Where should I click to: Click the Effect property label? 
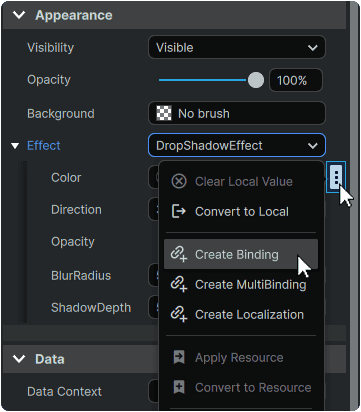point(44,146)
